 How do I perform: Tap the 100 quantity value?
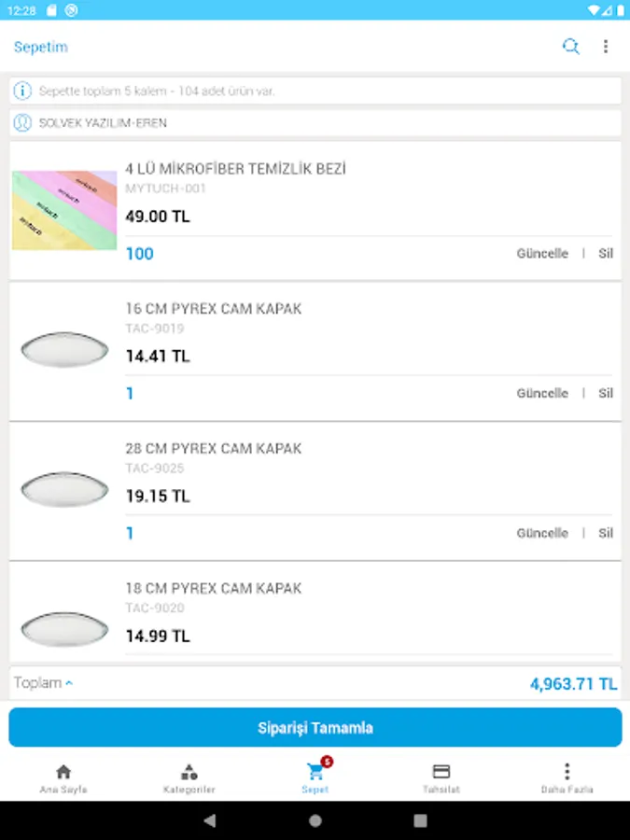140,254
